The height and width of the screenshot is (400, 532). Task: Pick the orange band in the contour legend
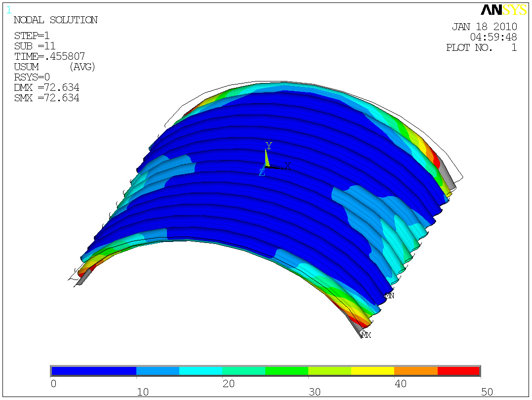tap(415, 371)
